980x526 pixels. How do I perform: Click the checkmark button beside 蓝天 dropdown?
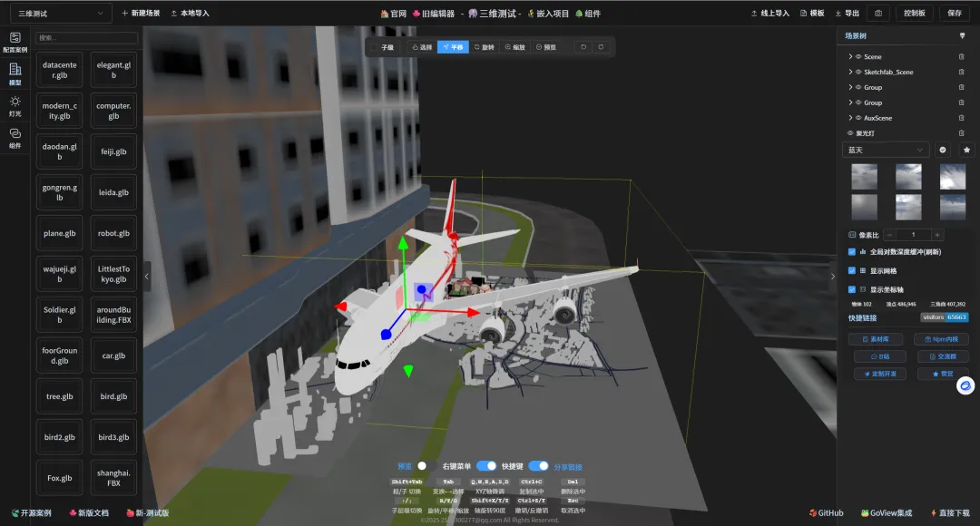click(x=943, y=150)
